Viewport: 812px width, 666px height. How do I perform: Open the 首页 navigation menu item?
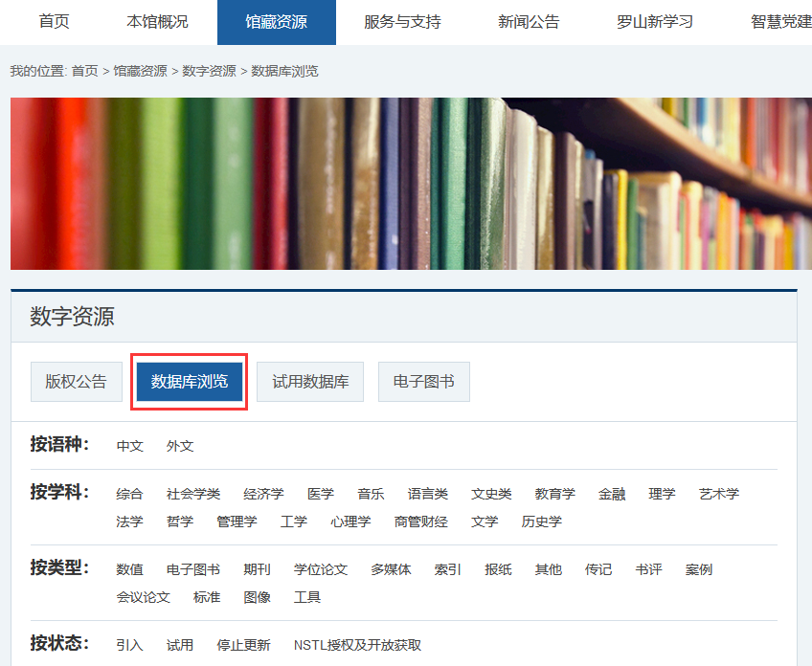(54, 22)
